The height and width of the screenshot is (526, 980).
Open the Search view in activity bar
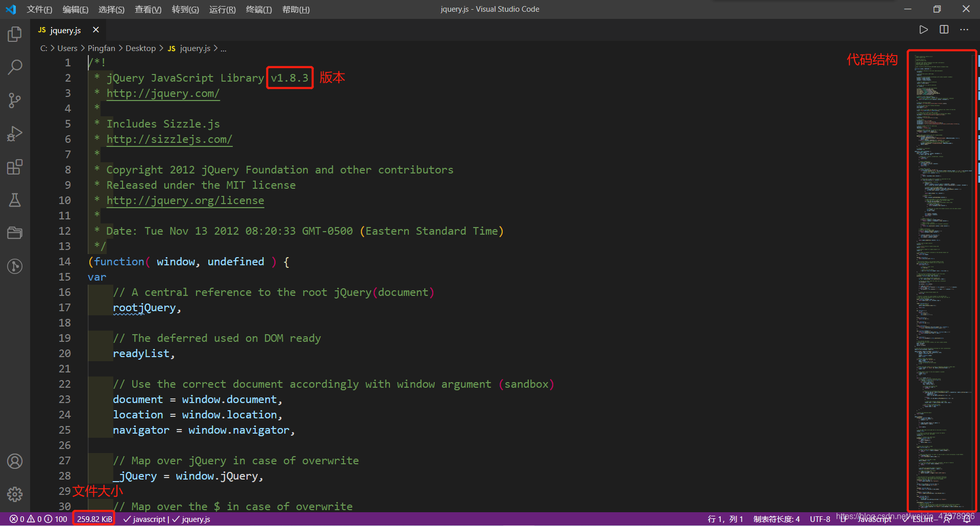tap(15, 67)
